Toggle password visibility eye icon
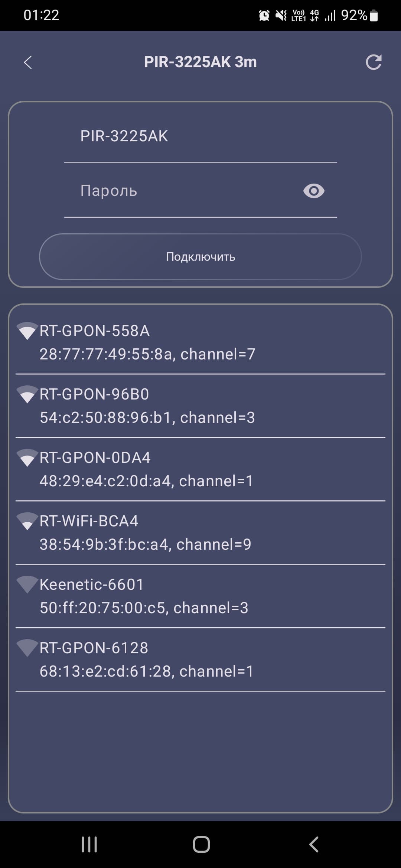 coord(314,191)
